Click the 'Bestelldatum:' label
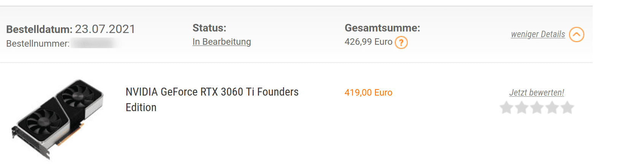The image size is (644, 165). coord(39,30)
